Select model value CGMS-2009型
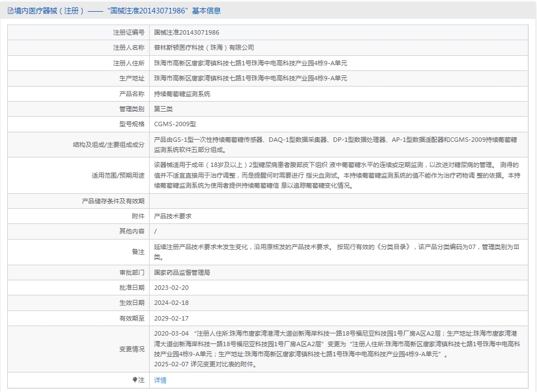 175,124
